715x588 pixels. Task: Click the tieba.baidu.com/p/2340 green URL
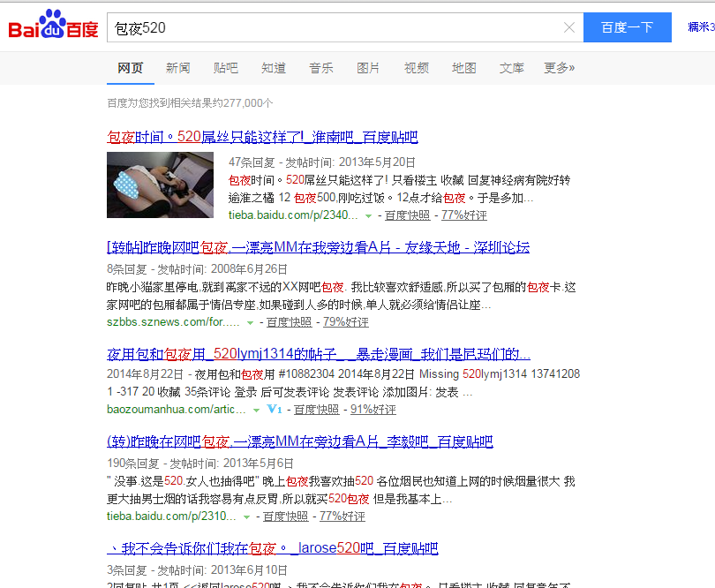point(293,215)
